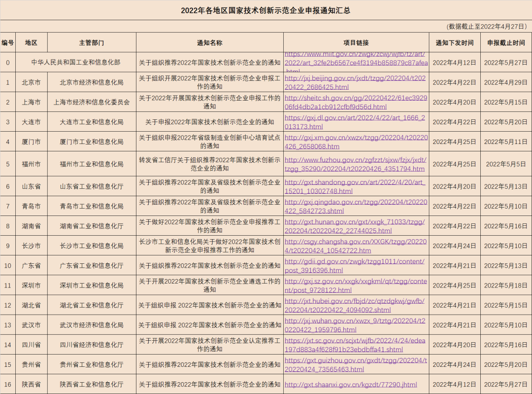The width and height of the screenshot is (532, 394).
Task: Select row number 16 cell
Action: point(8,384)
